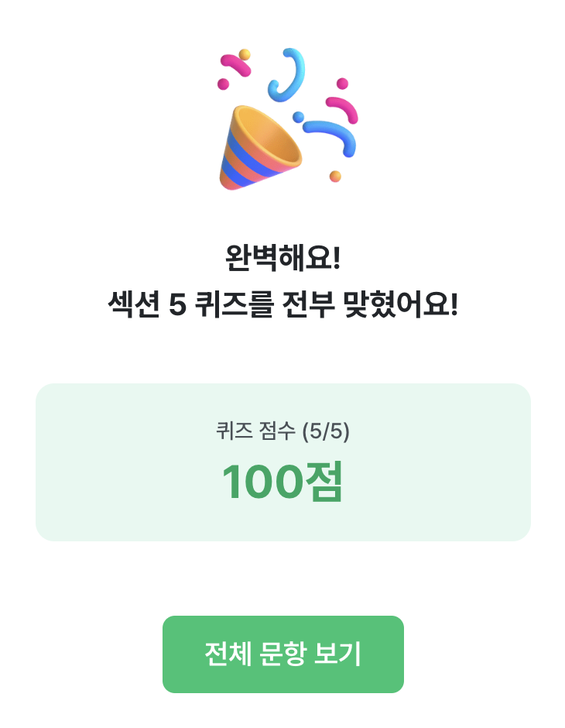
Task: Click the green 100점 score text
Action: pos(282,482)
